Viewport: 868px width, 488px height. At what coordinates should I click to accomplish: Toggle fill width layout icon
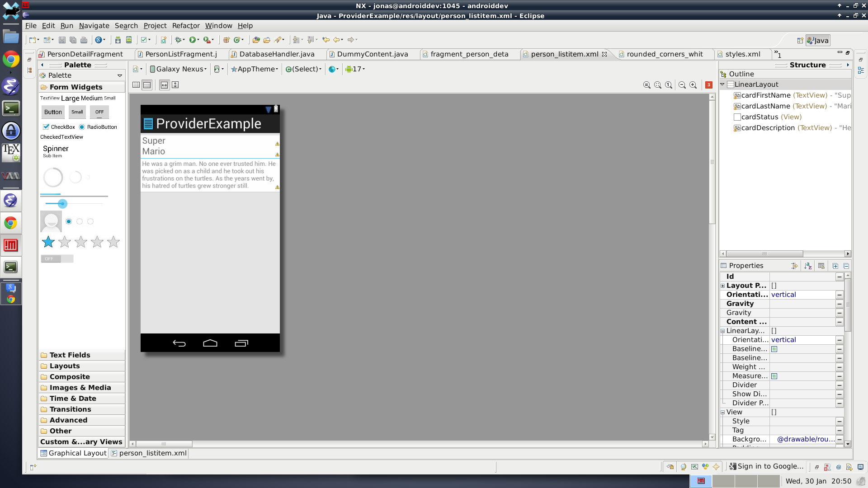[x=164, y=85]
